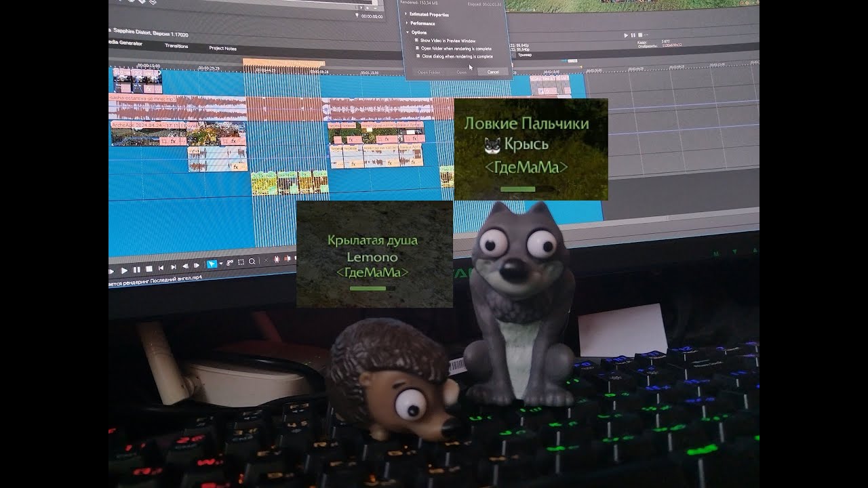Open the edit tool dropdown arrow

(221, 263)
